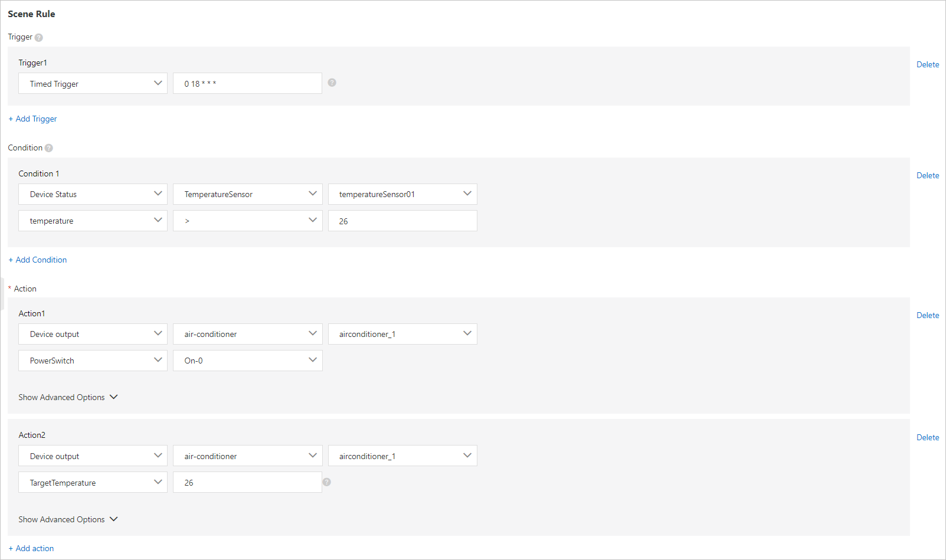
Task: Open the airconditioner_1 dropdown in Action2
Action: coord(402,456)
